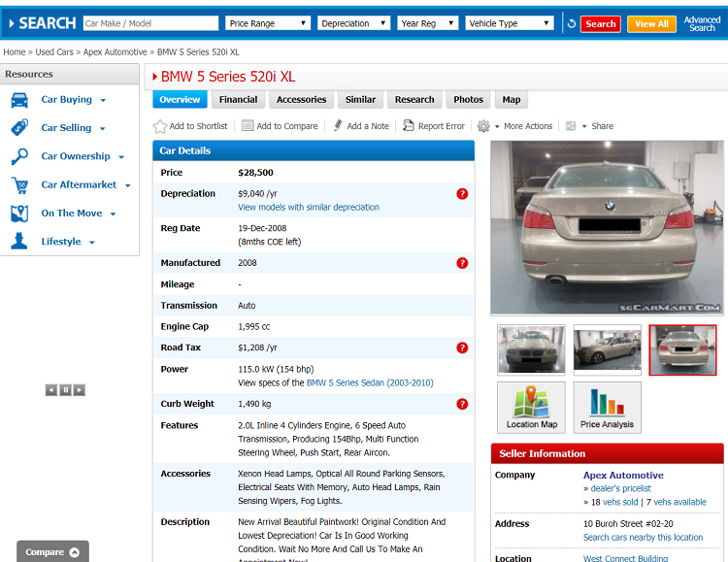Switch to the Similar tab
Viewport: 728px width, 562px height.
(360, 99)
